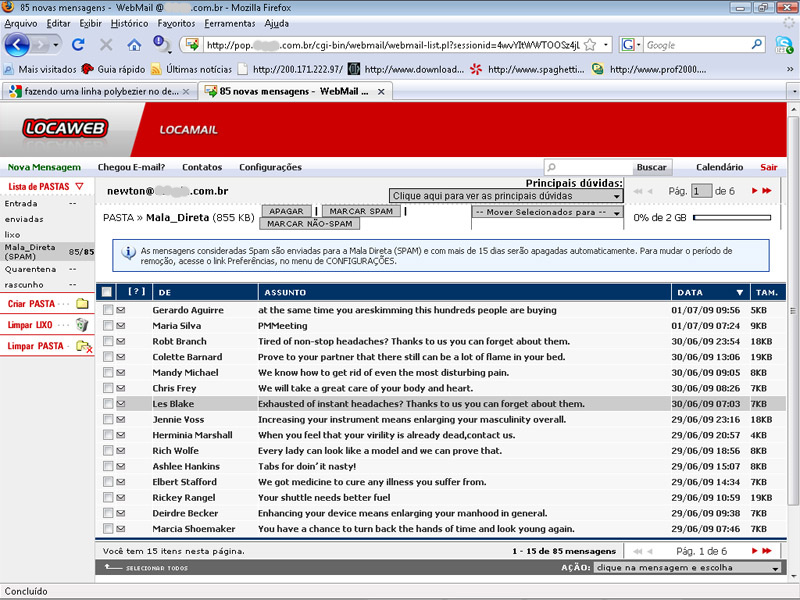Viewport: 800px width, 600px height.
Task: Open the Configurações link
Action: coord(270,167)
